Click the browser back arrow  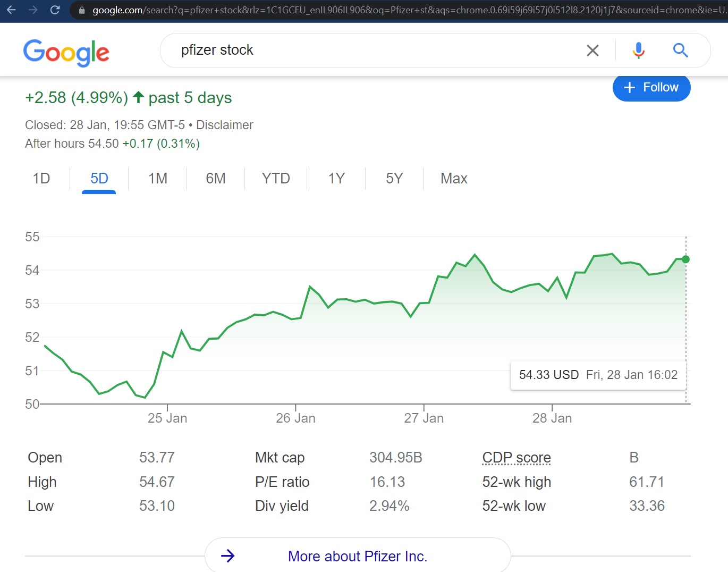(x=11, y=10)
